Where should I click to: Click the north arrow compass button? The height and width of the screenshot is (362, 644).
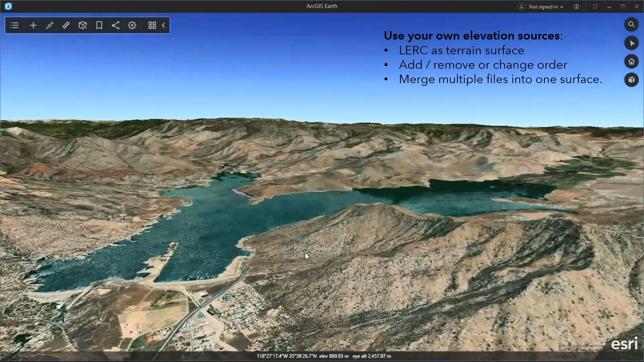[631, 43]
